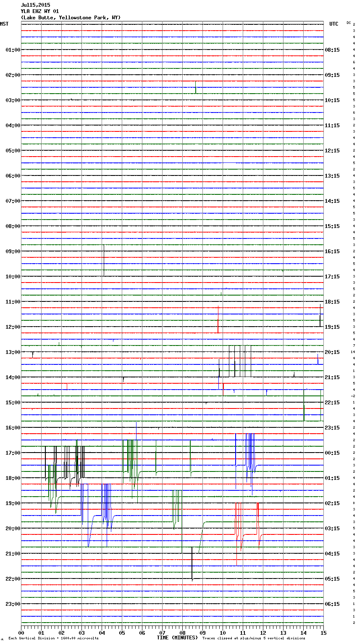Select the 20:00 MST time label

coord(13,529)
